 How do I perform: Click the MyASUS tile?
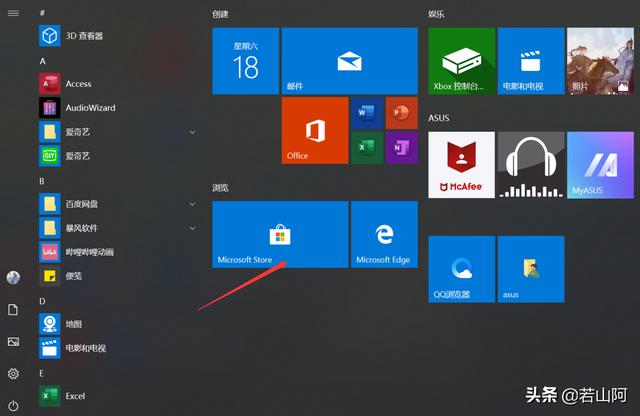599,165
